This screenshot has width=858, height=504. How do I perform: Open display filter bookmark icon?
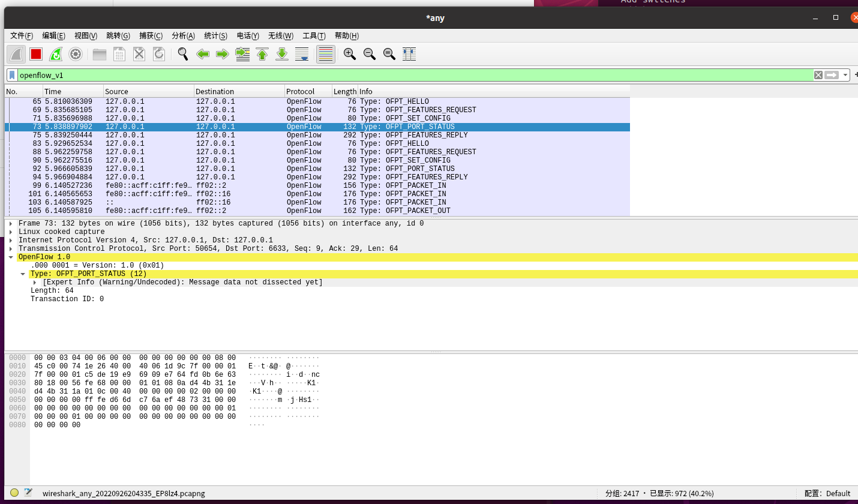[12, 75]
